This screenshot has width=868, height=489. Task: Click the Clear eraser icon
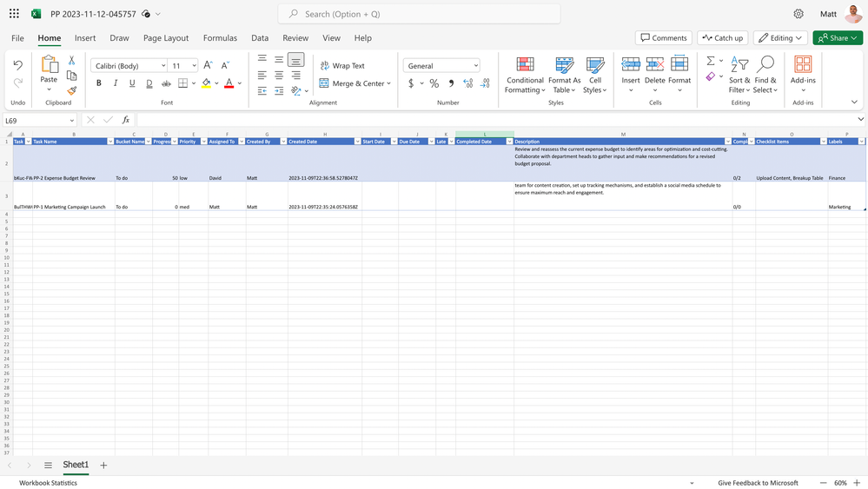point(711,76)
